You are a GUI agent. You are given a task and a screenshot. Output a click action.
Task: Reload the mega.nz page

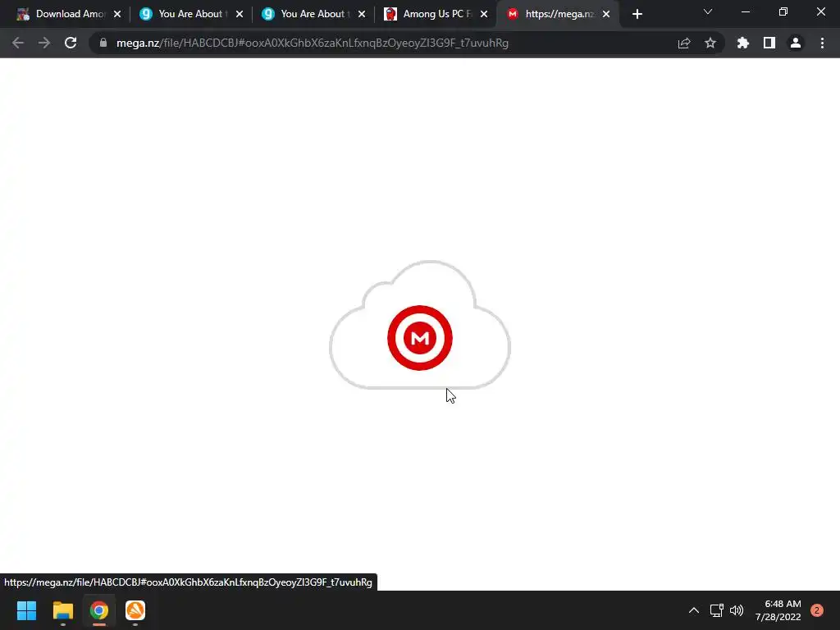click(x=71, y=43)
